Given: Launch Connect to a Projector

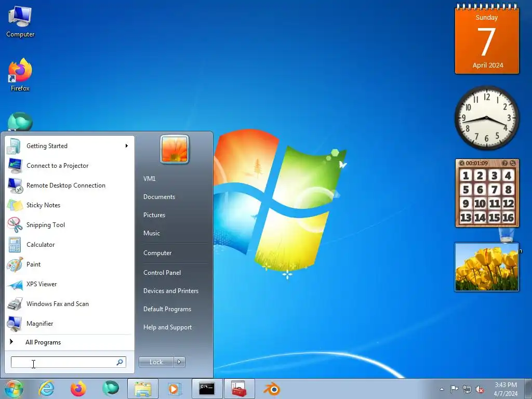Looking at the screenshot, I should pyautogui.click(x=70, y=166).
